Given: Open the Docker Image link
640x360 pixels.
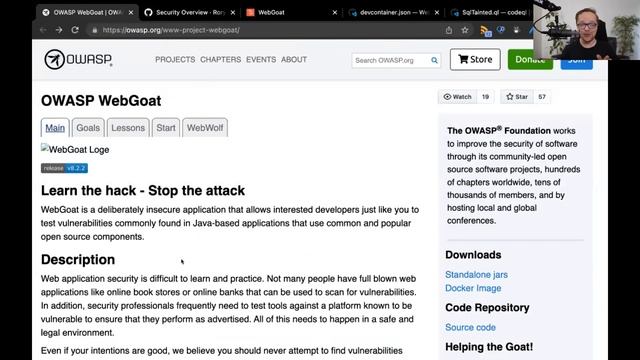Looking at the screenshot, I should 473,288.
